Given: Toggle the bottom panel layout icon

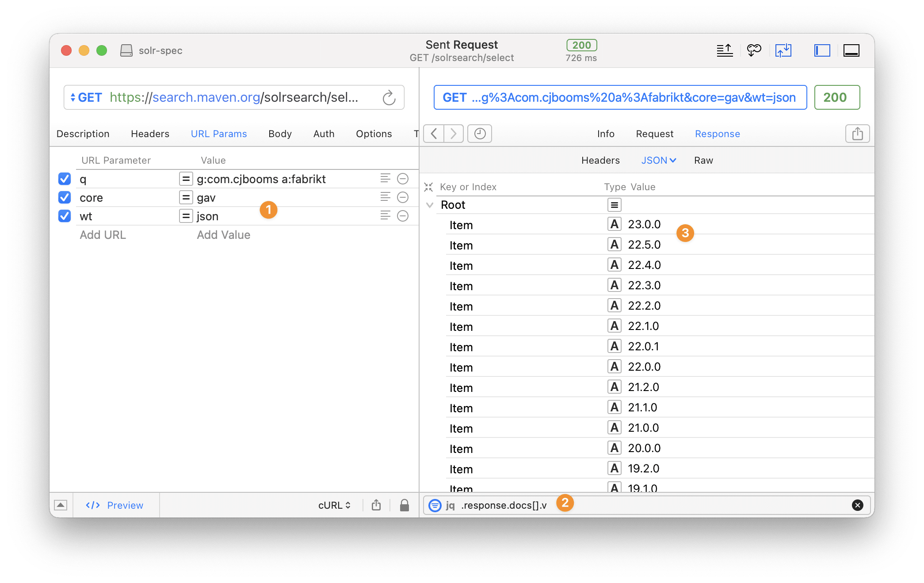Looking at the screenshot, I should (851, 50).
